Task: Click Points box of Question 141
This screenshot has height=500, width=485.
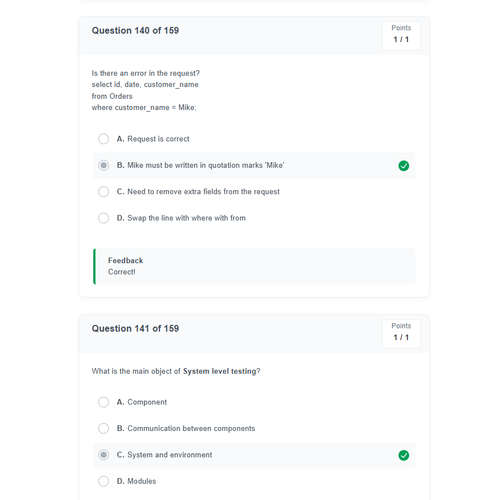Action: 401,334
